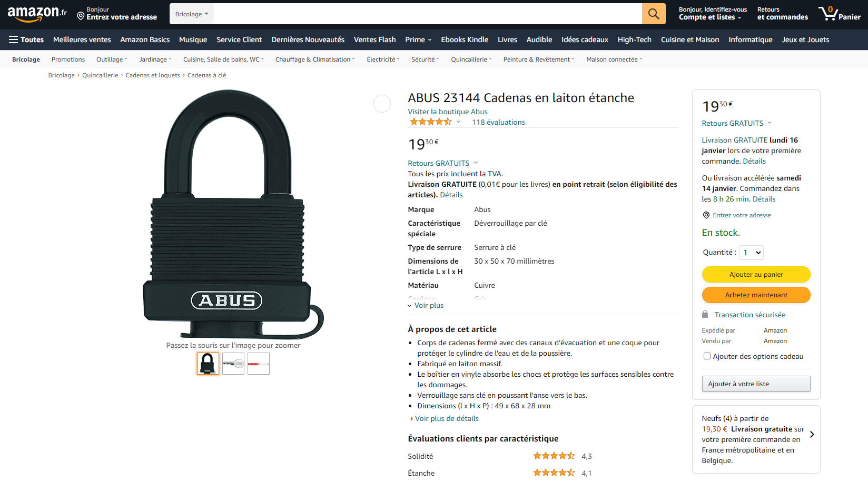
Task: Click in the search input field
Action: (x=427, y=14)
